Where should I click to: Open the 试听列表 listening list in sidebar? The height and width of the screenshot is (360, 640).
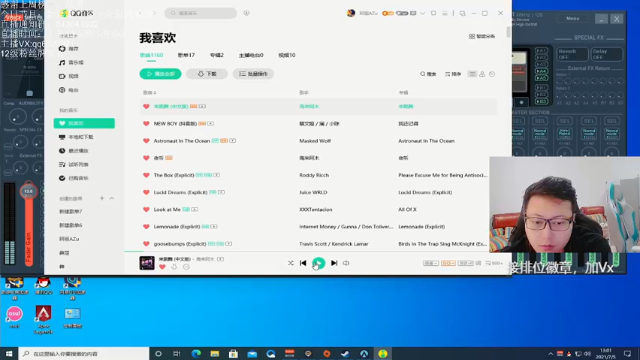74,164
